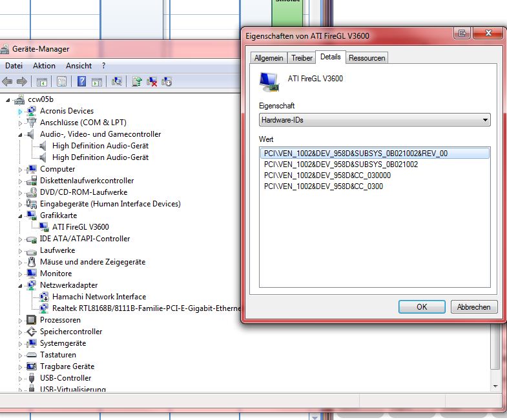Click the blue Help question mark icon

pos(81,81)
